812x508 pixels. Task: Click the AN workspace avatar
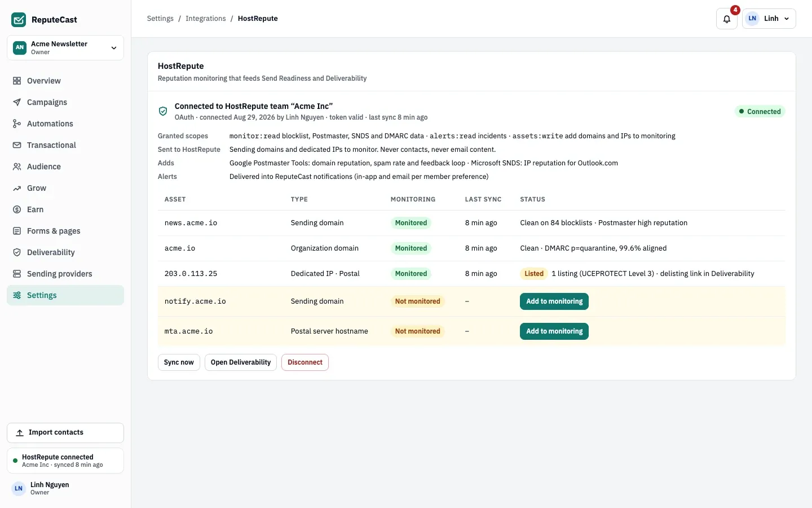tap(20, 47)
